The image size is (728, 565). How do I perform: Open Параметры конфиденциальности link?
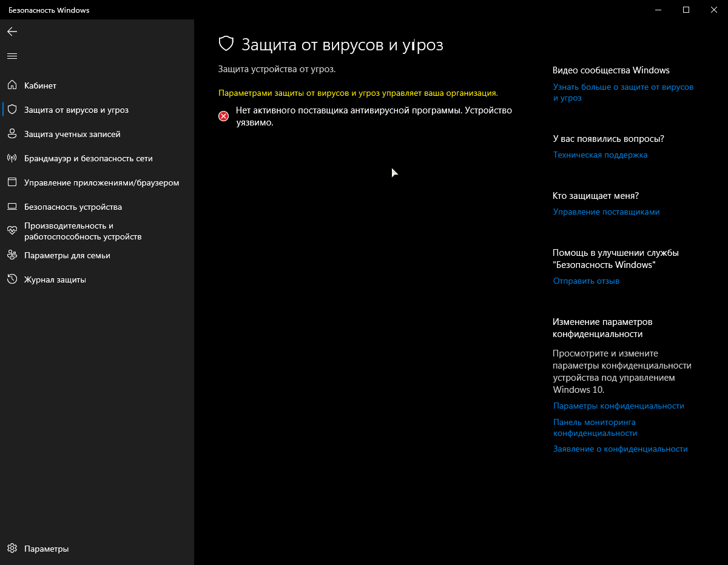coord(618,406)
